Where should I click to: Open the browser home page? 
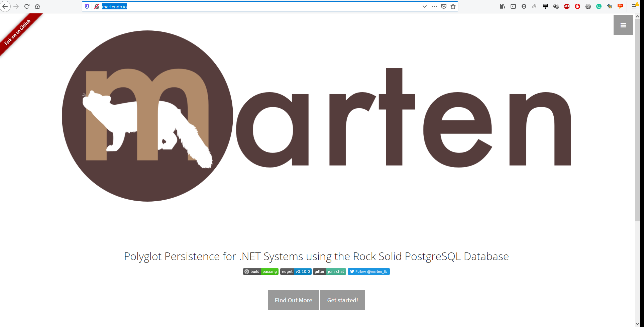pos(37,6)
